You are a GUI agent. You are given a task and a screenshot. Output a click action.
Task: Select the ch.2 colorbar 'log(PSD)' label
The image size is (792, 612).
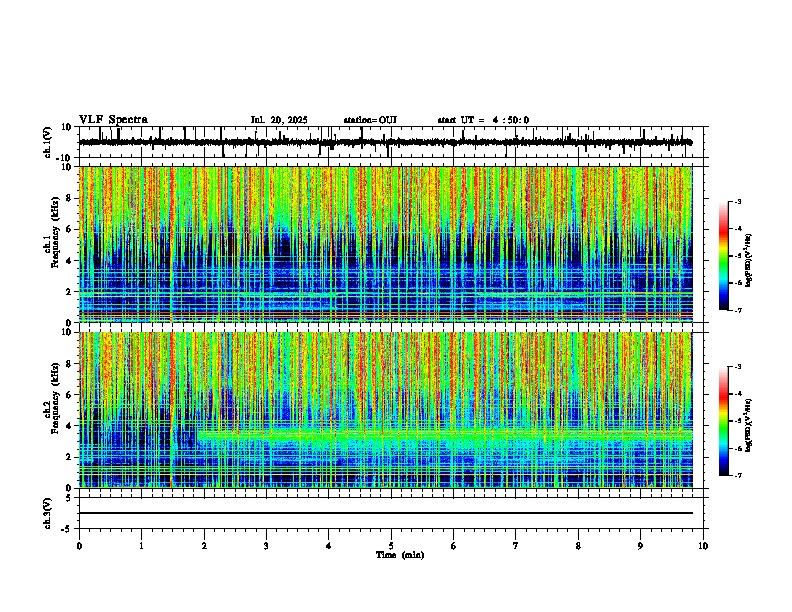[749, 425]
